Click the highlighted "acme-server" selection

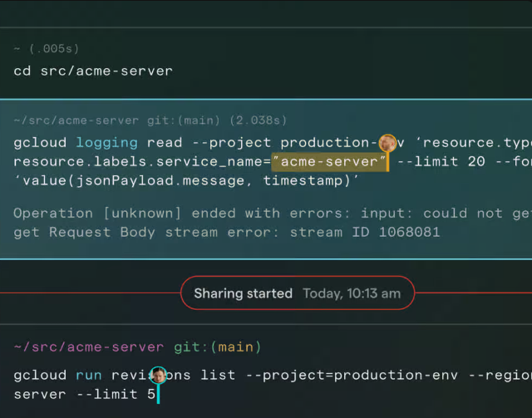(329, 162)
